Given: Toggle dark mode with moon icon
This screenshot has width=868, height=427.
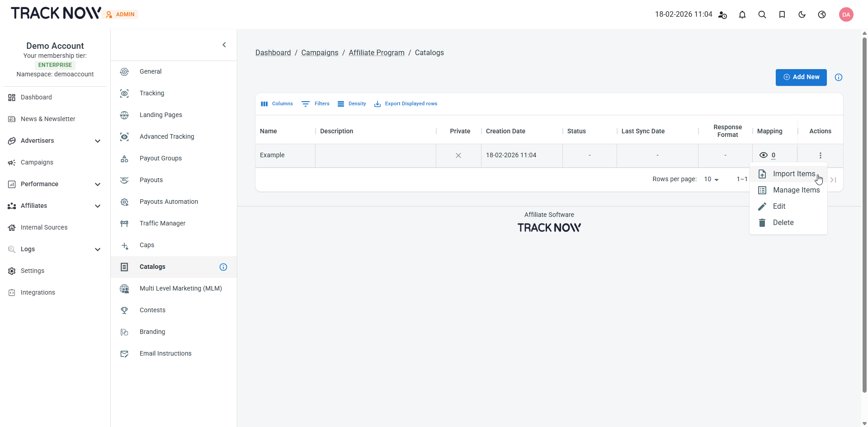Looking at the screenshot, I should click(x=802, y=14).
